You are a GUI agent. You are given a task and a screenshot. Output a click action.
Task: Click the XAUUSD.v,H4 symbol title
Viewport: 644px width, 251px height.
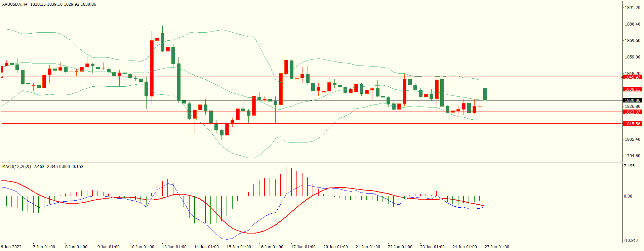(x=15, y=4)
